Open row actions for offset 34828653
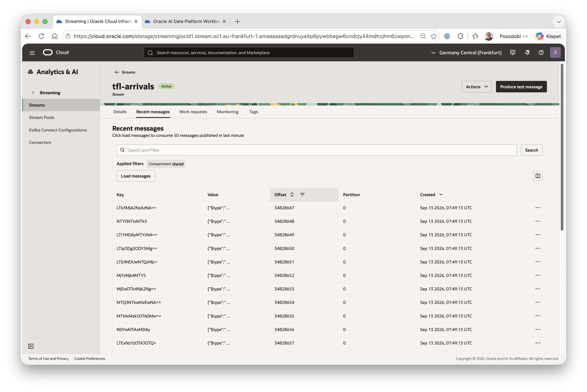Viewport: 587px width, 392px height. [537, 289]
